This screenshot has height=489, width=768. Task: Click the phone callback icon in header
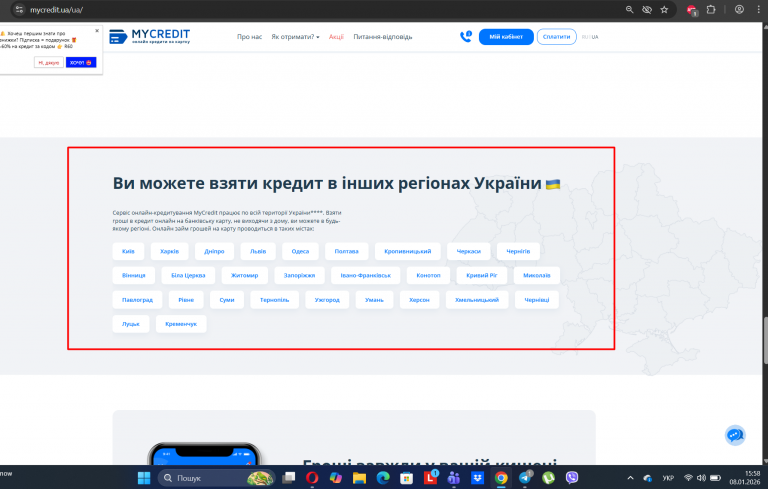(x=466, y=36)
